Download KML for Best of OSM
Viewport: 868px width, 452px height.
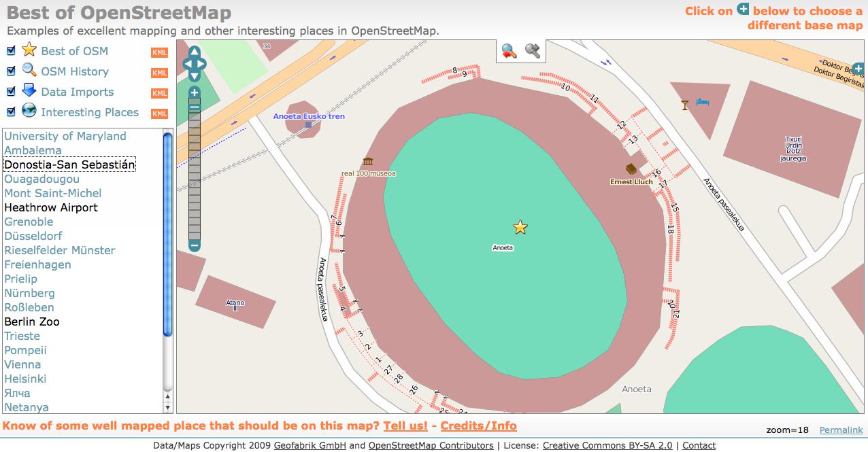(x=159, y=52)
